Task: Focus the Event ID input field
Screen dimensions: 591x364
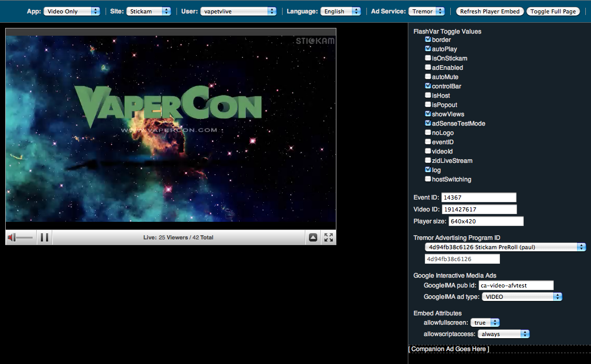Action: (479, 197)
